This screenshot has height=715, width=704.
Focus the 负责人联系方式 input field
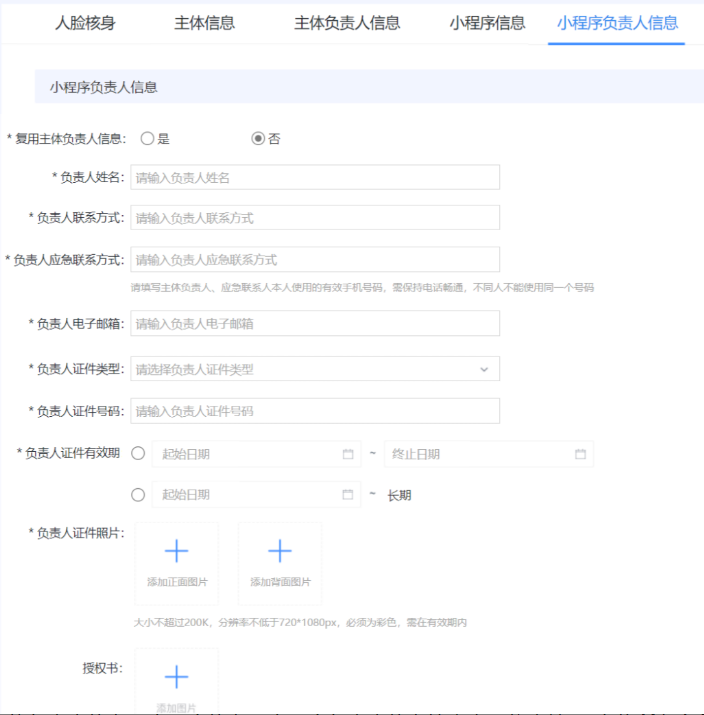315,218
